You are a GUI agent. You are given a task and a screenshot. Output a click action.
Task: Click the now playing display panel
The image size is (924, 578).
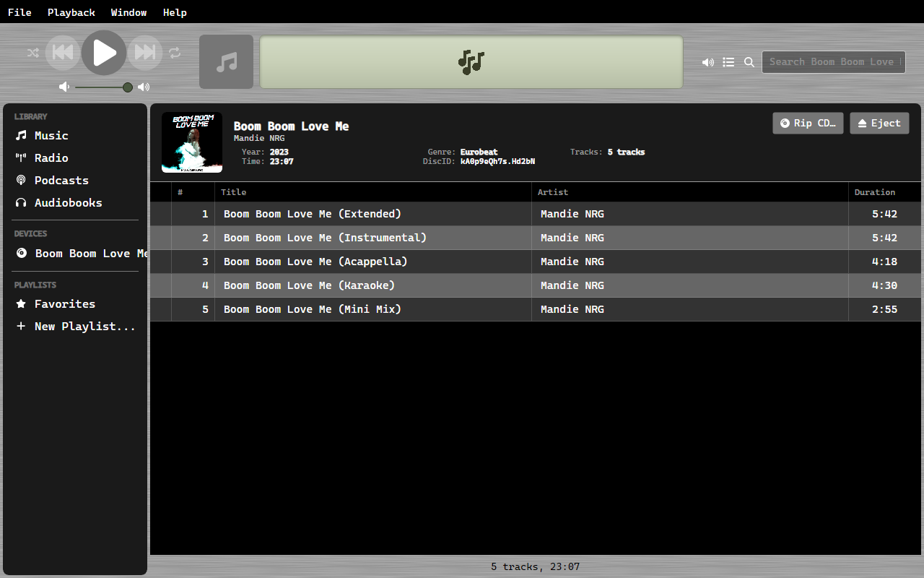pos(471,62)
